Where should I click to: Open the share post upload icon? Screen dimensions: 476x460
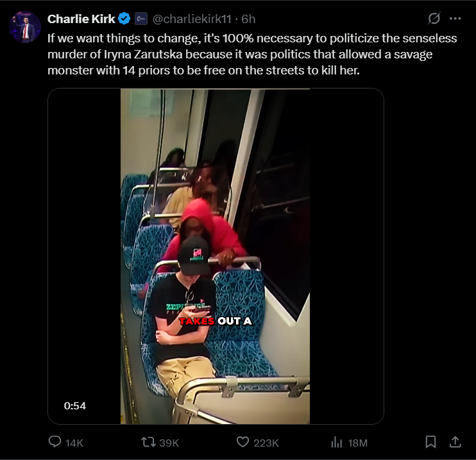pyautogui.click(x=455, y=442)
